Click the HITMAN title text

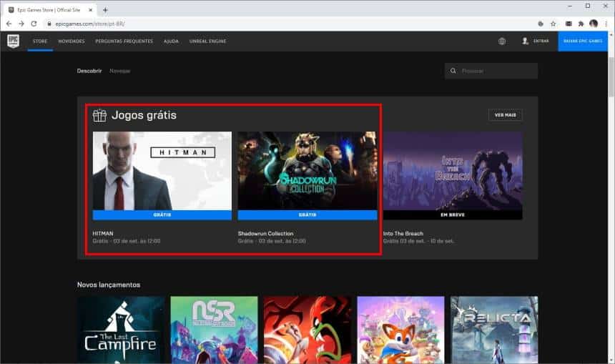(x=103, y=233)
